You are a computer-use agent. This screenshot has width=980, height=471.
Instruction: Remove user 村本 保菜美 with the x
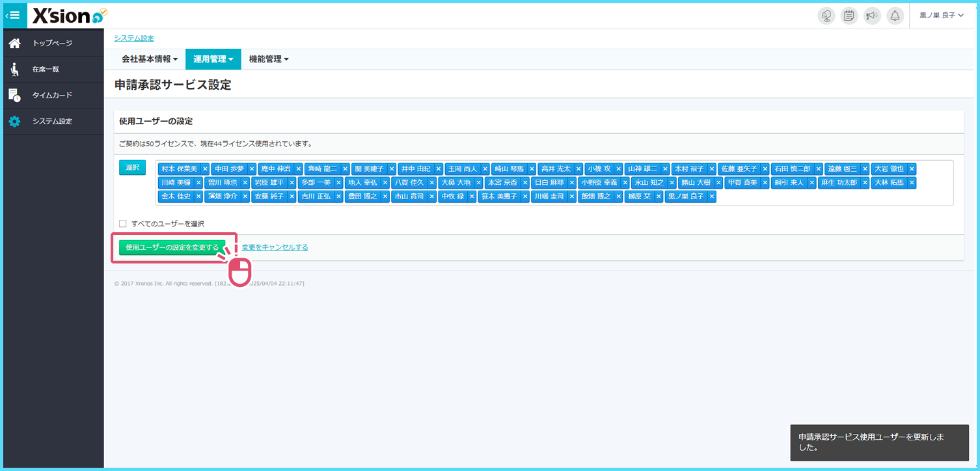pos(205,169)
